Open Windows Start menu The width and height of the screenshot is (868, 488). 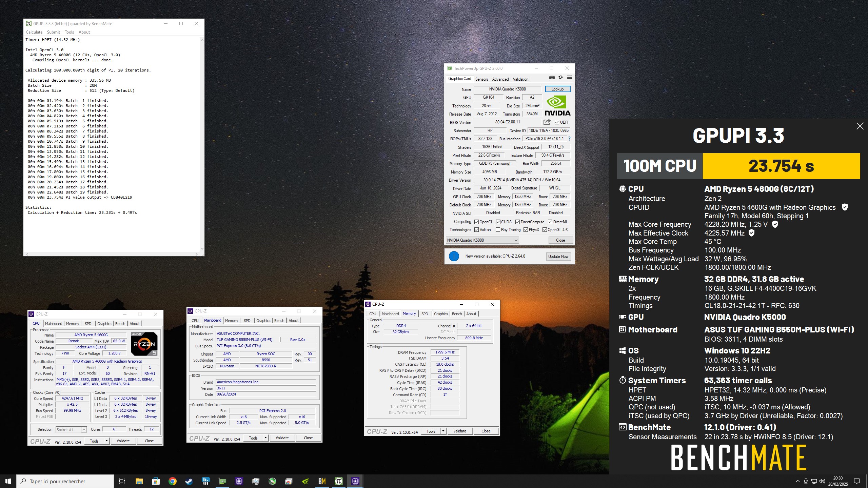8,481
